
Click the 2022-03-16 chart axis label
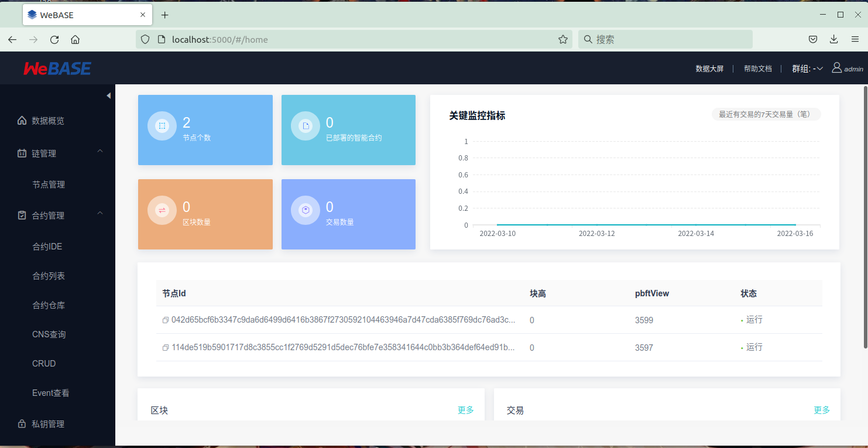tap(795, 234)
